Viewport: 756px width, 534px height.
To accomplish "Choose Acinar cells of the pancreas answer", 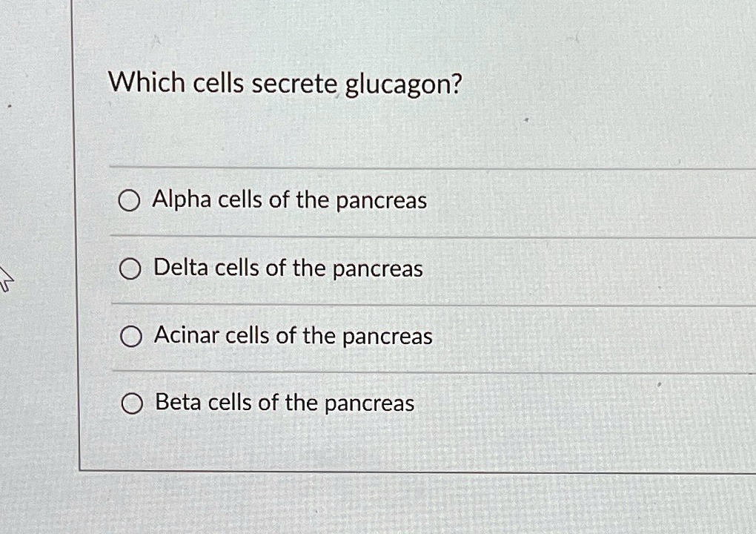I will pyautogui.click(x=292, y=335).
